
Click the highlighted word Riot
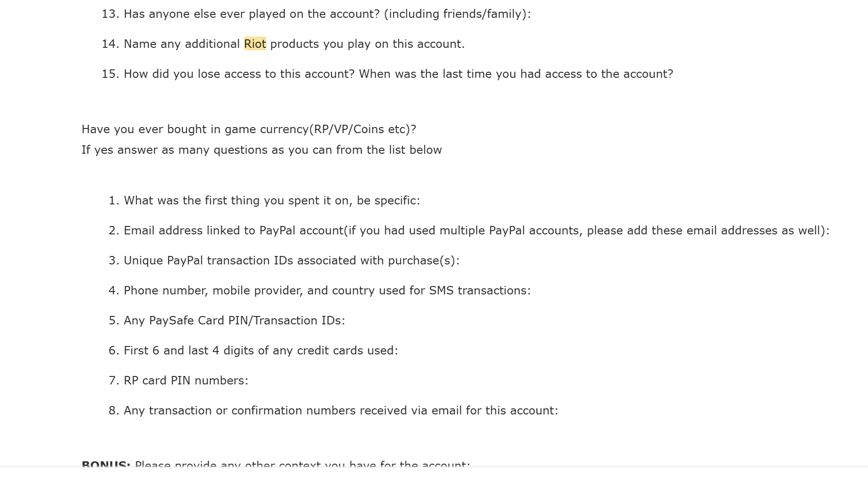(255, 44)
